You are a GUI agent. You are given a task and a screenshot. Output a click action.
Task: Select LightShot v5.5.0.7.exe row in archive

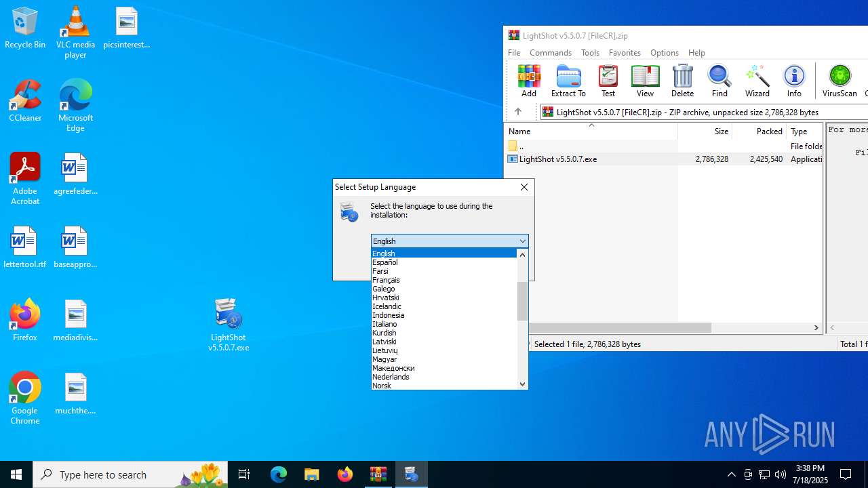(663, 159)
